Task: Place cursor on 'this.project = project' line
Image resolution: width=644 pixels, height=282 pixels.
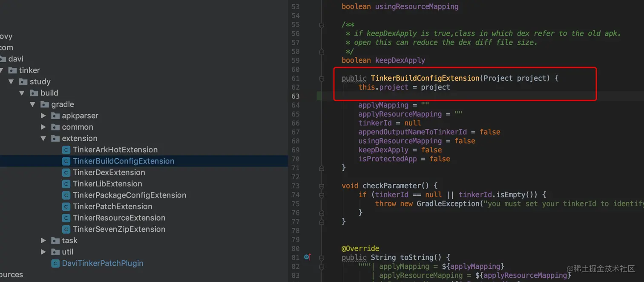Action: click(x=404, y=87)
